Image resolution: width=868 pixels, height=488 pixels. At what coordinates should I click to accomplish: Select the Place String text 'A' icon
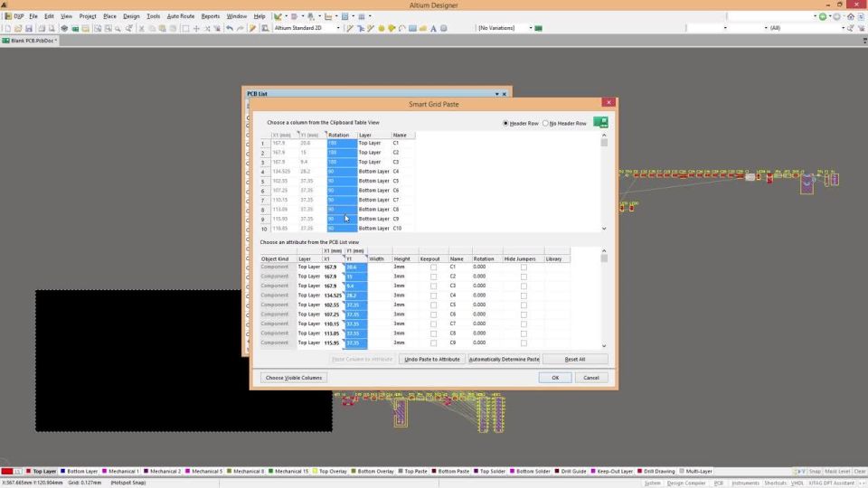[x=433, y=28]
